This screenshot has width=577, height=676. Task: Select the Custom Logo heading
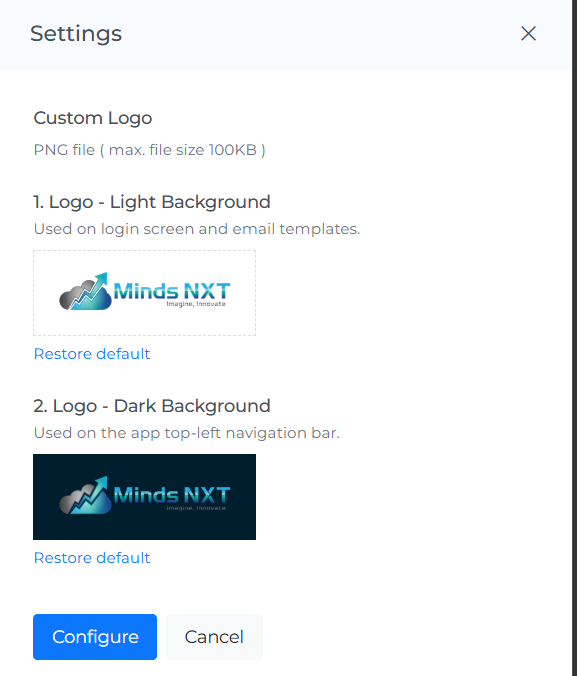(93, 118)
